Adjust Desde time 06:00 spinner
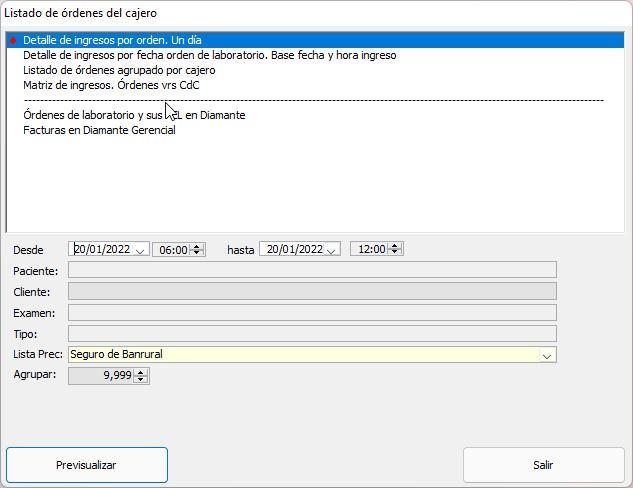This screenshot has height=488, width=633. point(197,250)
